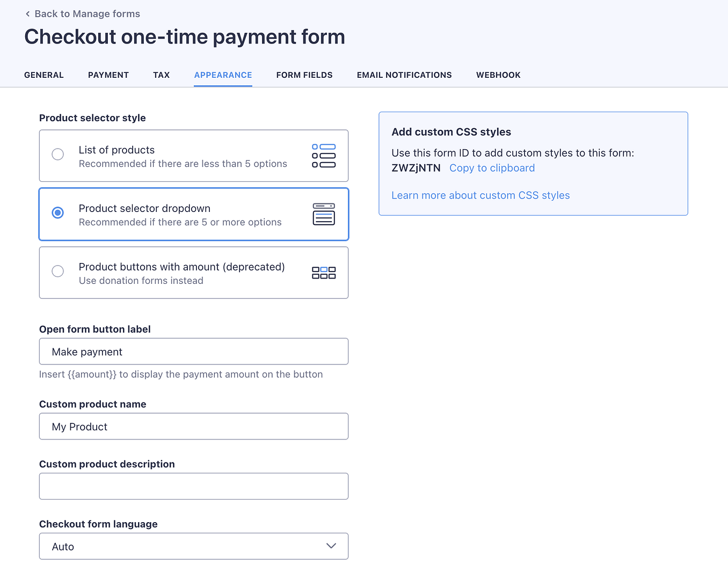Select the List of products radio button
This screenshot has height=579, width=728.
point(58,155)
